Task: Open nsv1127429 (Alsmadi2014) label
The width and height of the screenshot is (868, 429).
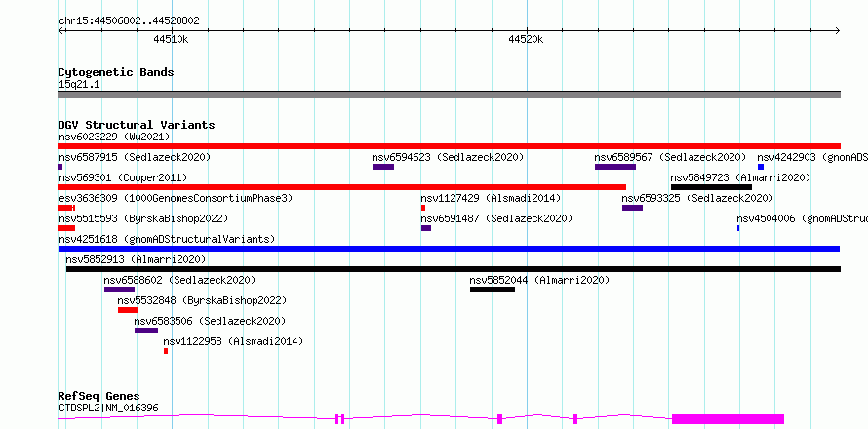Action: (491, 198)
